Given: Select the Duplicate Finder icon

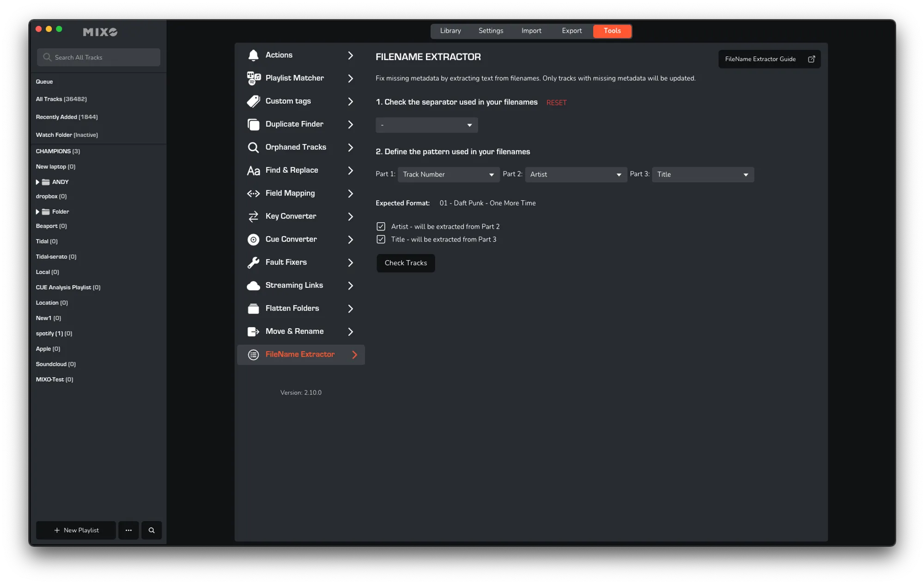Looking at the screenshot, I should pyautogui.click(x=253, y=124).
